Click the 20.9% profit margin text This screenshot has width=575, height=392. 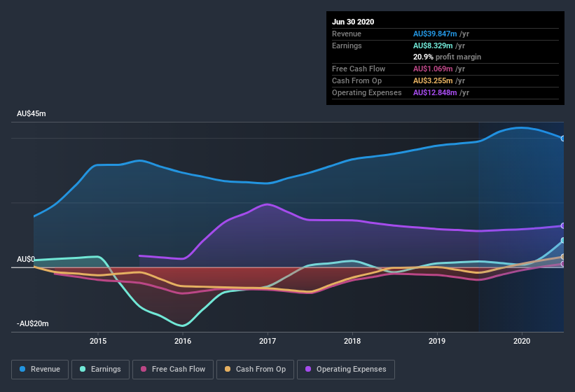point(447,57)
